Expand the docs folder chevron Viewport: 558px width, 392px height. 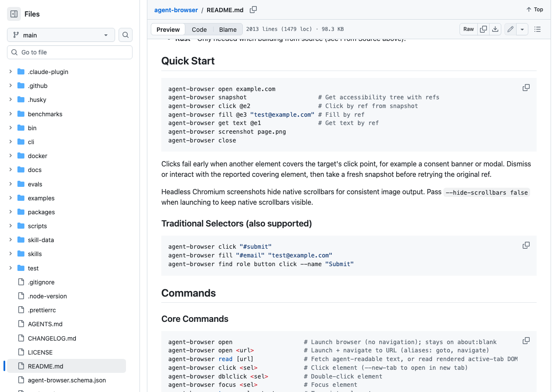[x=10, y=169]
